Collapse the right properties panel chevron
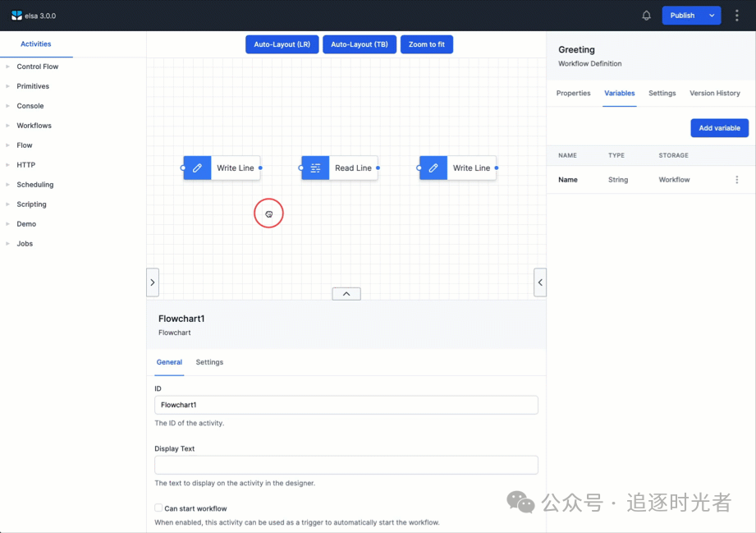The height and width of the screenshot is (533, 756). click(540, 283)
